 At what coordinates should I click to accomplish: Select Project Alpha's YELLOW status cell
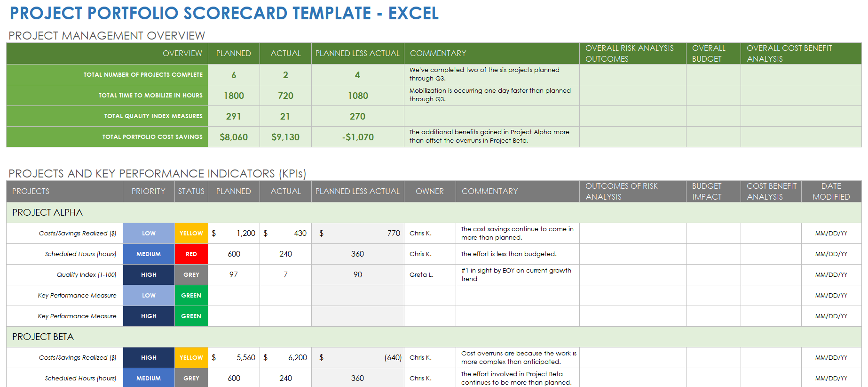point(191,234)
